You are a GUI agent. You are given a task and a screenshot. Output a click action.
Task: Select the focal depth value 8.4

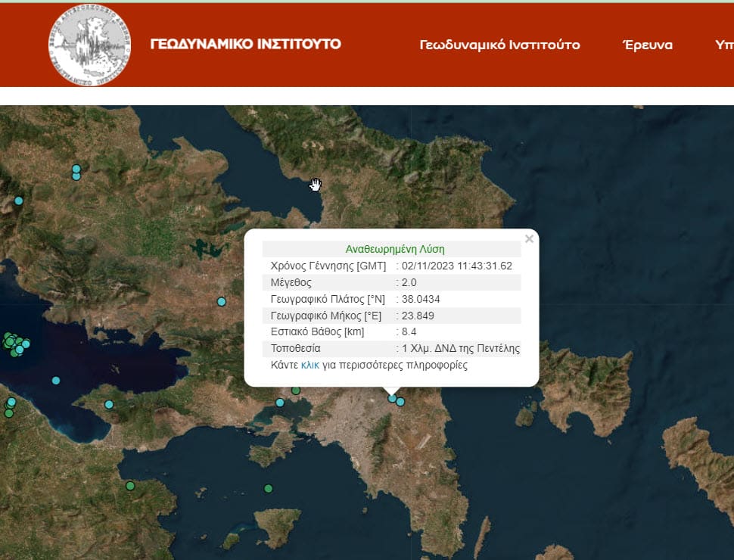tap(409, 331)
